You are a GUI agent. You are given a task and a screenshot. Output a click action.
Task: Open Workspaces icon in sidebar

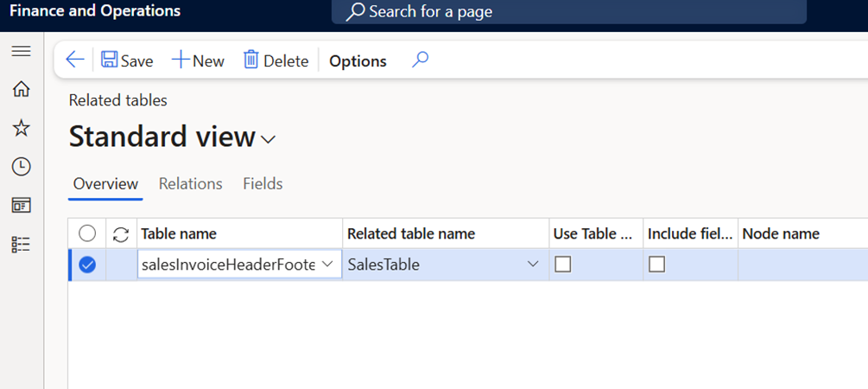[x=21, y=206]
